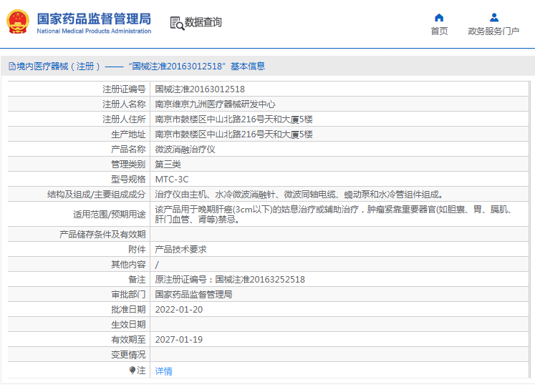The image size is (535, 392).
Task: Go to 首页 home icon
Action: (x=439, y=17)
